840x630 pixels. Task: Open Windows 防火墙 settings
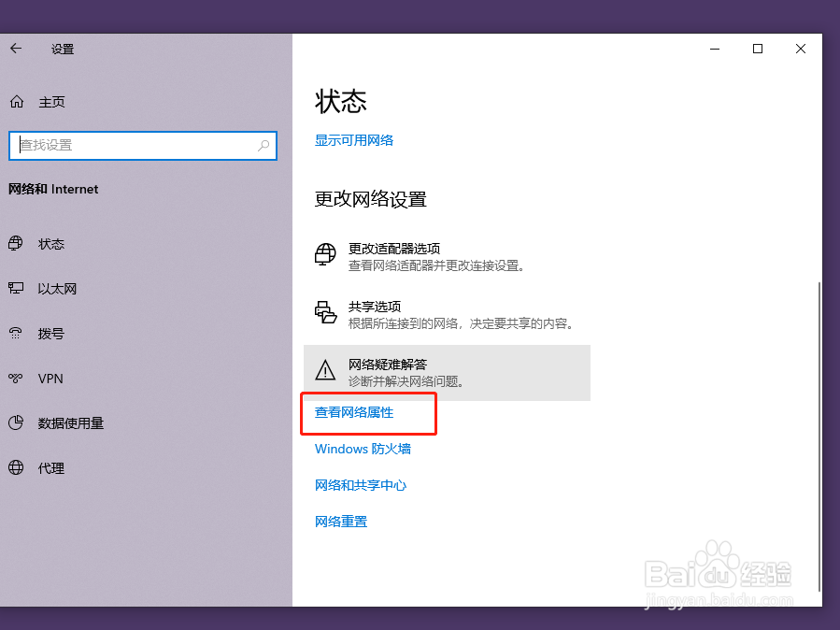(x=363, y=449)
